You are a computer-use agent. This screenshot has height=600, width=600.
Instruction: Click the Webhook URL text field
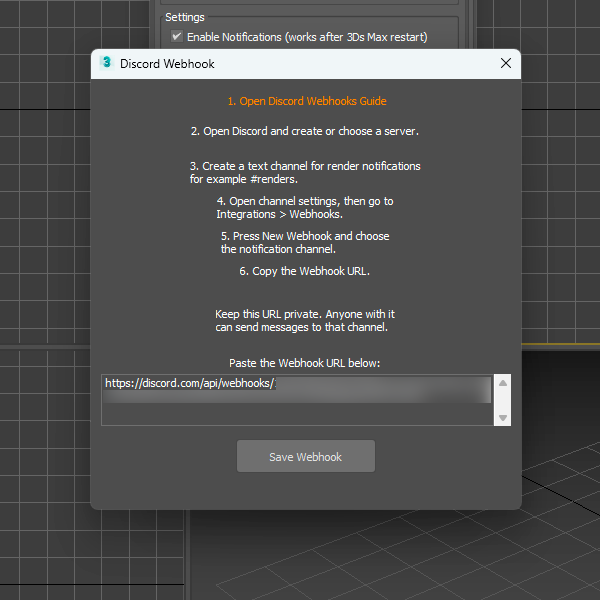click(297, 400)
